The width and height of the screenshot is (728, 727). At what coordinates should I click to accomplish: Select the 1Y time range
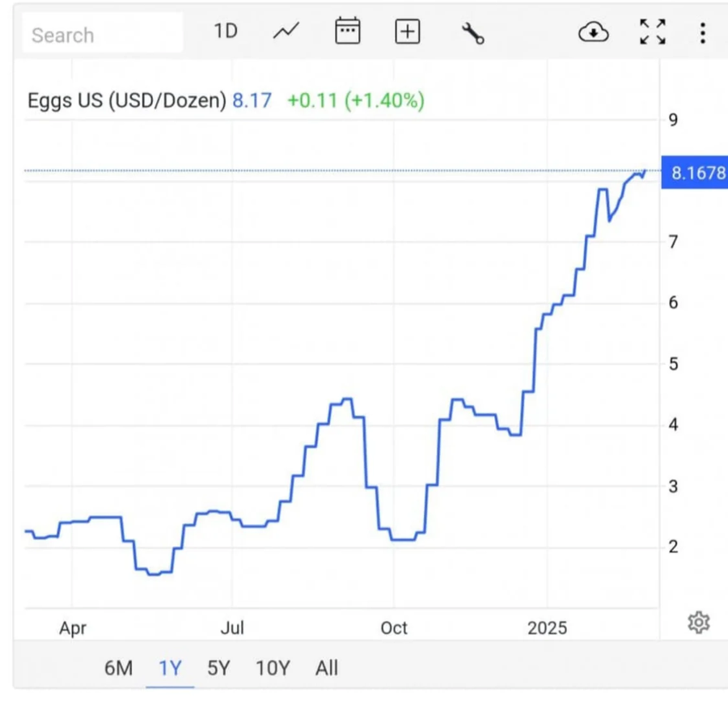tap(170, 668)
